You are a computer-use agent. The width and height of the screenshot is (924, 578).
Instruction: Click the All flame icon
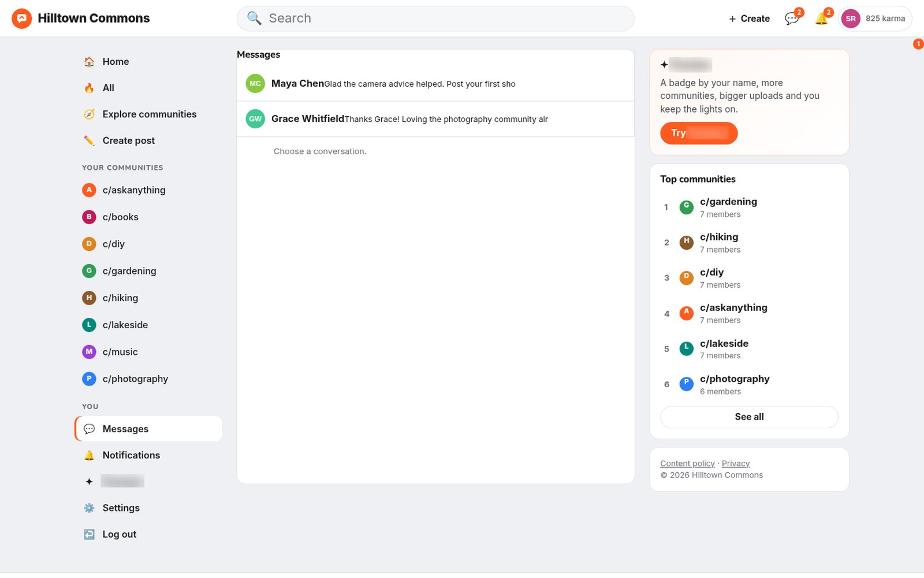pyautogui.click(x=89, y=88)
